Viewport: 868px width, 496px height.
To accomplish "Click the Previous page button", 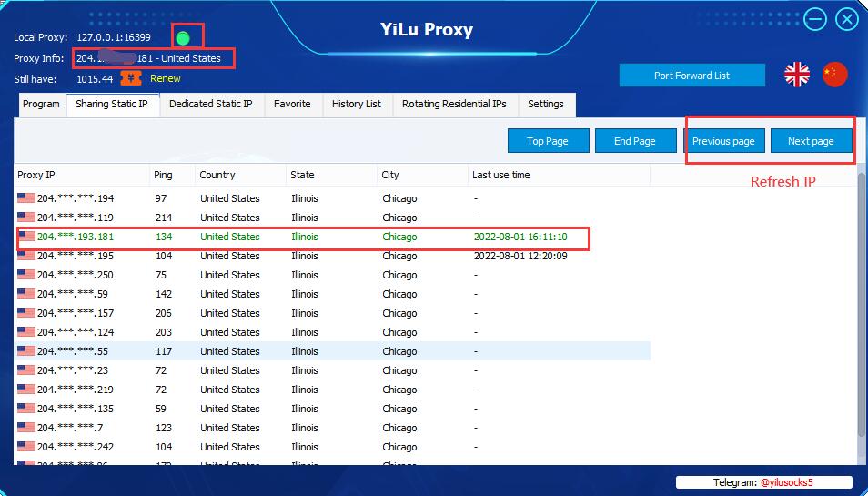I will pyautogui.click(x=723, y=141).
